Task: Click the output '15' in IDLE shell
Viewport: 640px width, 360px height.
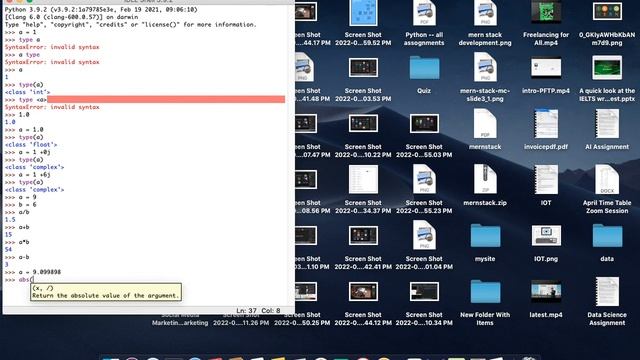Action: (8, 235)
